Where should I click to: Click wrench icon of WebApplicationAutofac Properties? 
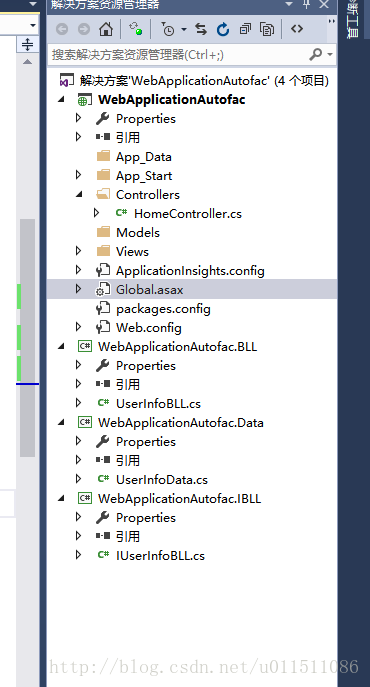tap(103, 118)
